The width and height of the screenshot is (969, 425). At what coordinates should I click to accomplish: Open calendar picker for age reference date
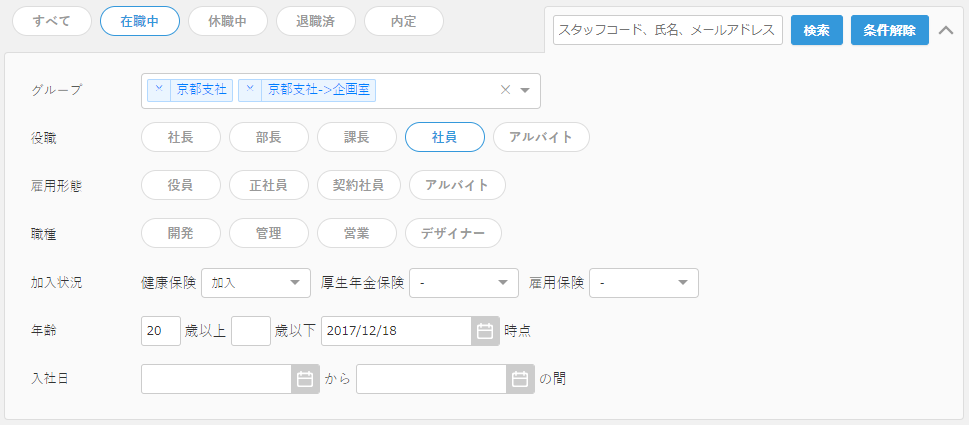click(485, 331)
